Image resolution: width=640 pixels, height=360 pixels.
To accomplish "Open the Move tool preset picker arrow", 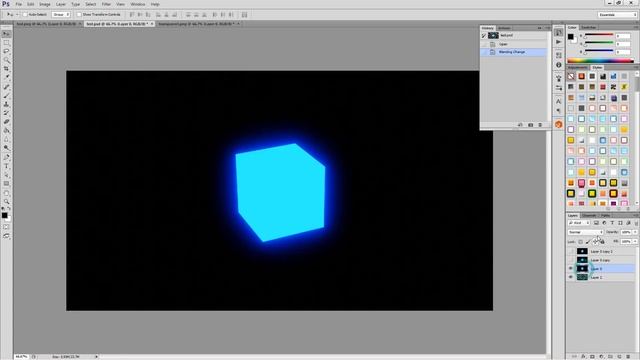I will tap(17, 15).
